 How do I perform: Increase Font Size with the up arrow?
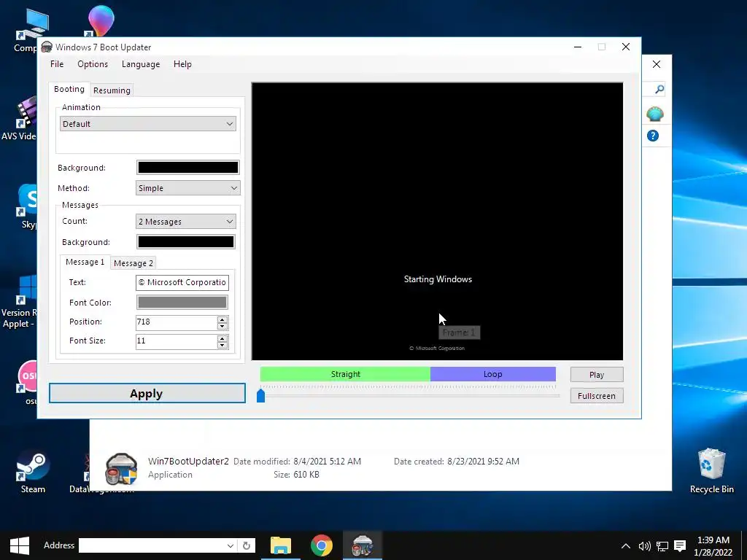click(222, 338)
